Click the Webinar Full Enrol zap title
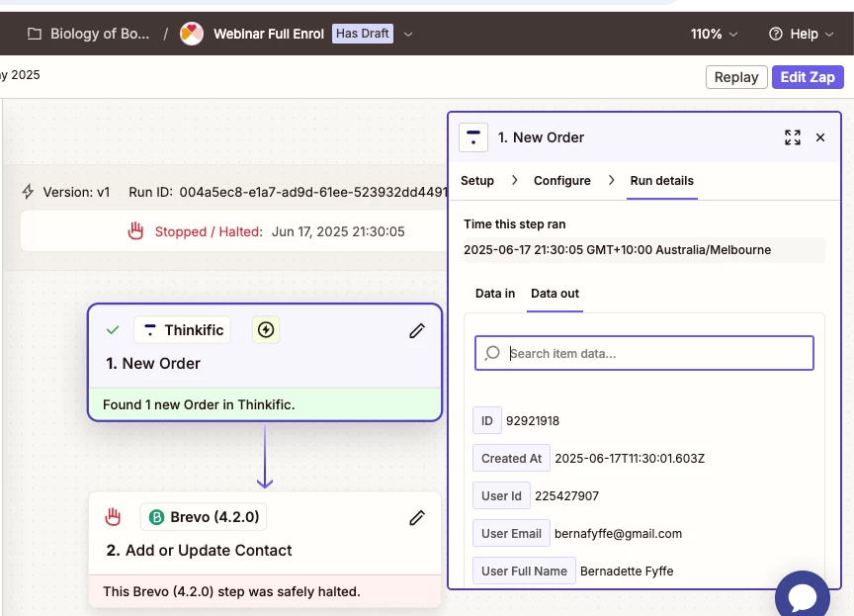 pos(269,34)
